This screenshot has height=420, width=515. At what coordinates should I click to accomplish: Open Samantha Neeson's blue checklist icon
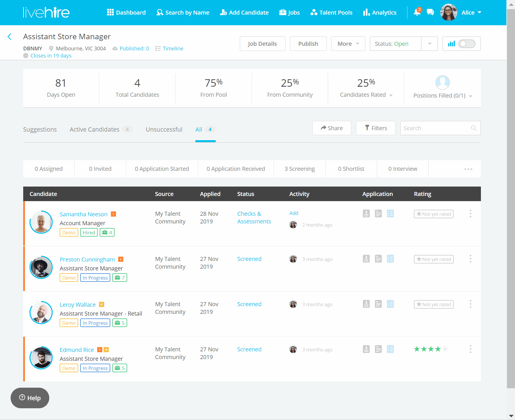(390, 213)
